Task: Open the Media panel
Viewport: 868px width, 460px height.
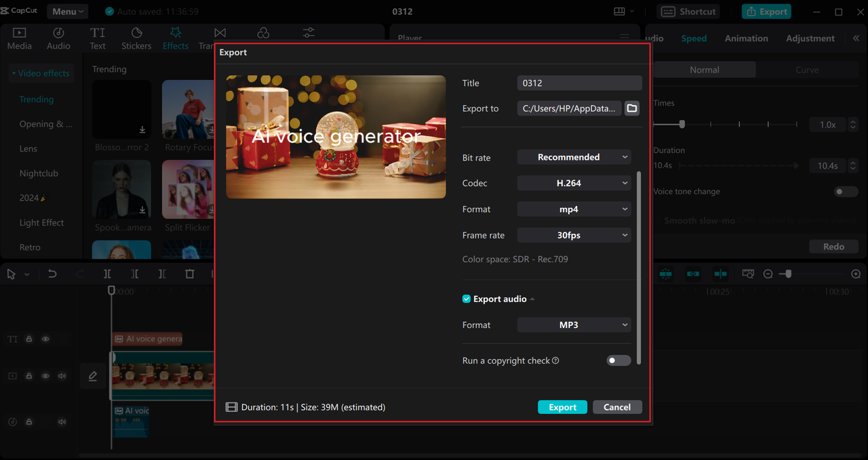Action: [x=19, y=39]
